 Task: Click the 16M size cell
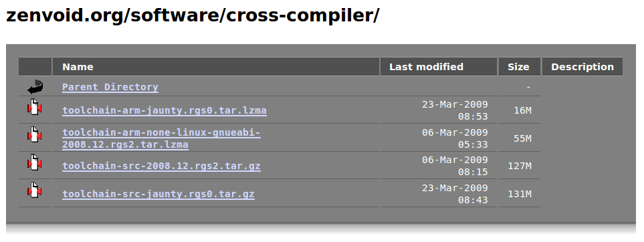[522, 110]
